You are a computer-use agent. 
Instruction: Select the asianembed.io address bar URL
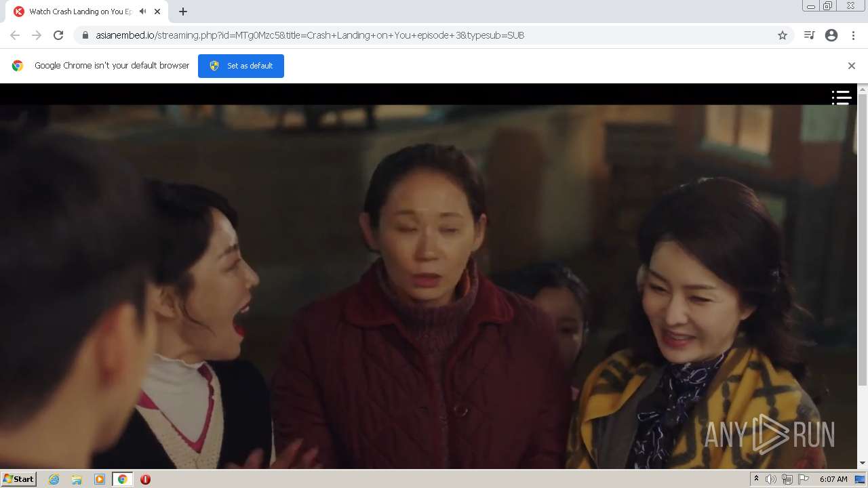[x=310, y=35]
